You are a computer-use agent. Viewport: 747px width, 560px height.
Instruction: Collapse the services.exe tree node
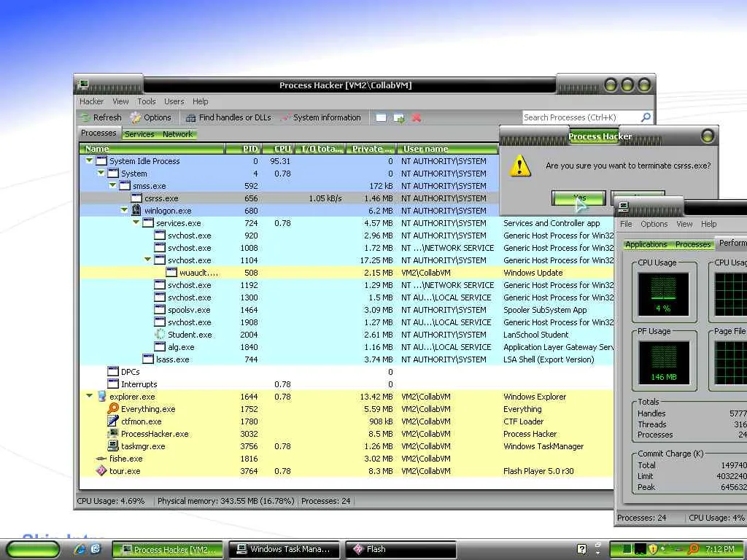pos(136,222)
